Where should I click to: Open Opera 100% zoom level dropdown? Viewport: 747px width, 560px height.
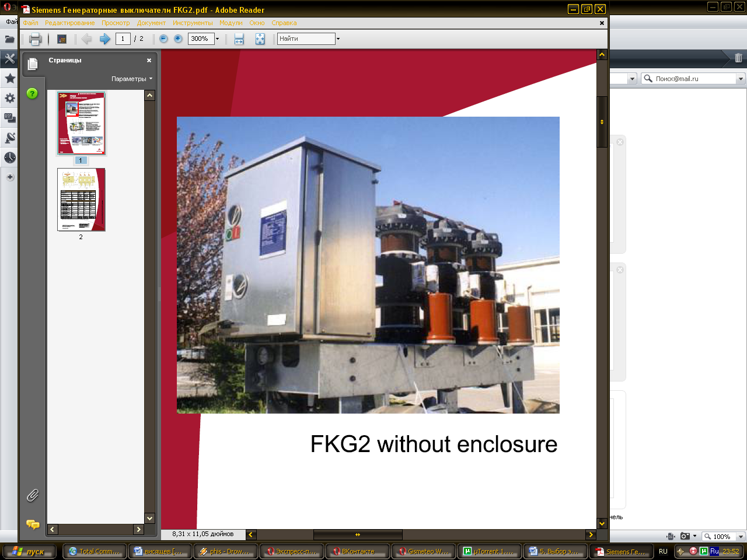pyautogui.click(x=741, y=537)
